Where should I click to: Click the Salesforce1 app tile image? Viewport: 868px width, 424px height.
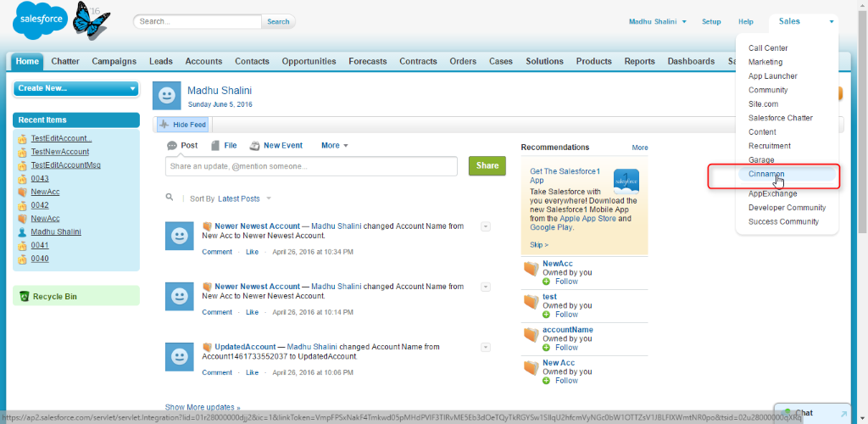click(x=626, y=181)
